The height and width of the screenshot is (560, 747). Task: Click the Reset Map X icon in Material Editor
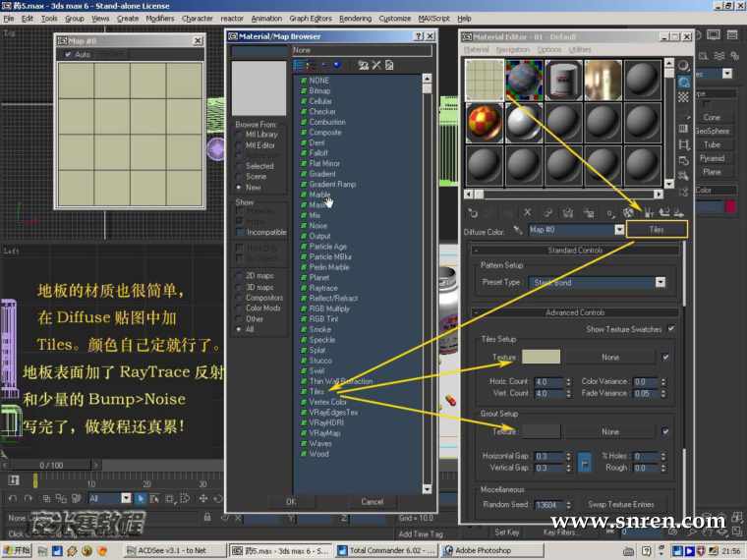click(x=528, y=213)
